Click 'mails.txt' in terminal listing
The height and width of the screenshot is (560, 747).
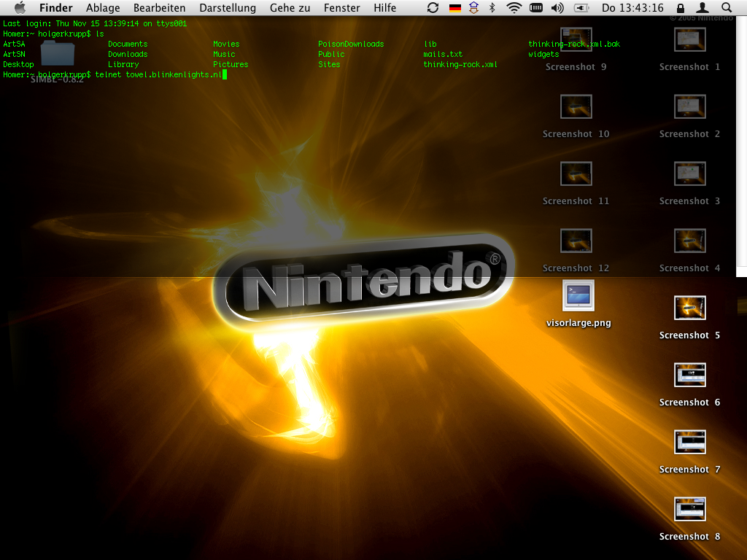pyautogui.click(x=443, y=54)
